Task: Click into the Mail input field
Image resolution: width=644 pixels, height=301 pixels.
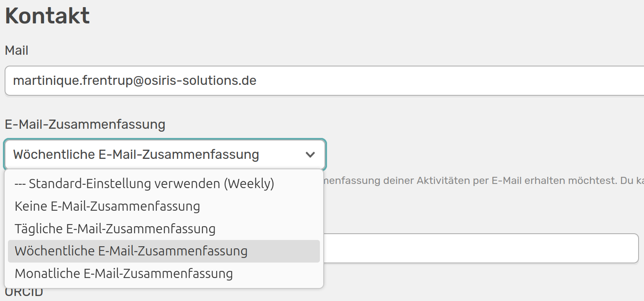Action: (x=418, y=80)
